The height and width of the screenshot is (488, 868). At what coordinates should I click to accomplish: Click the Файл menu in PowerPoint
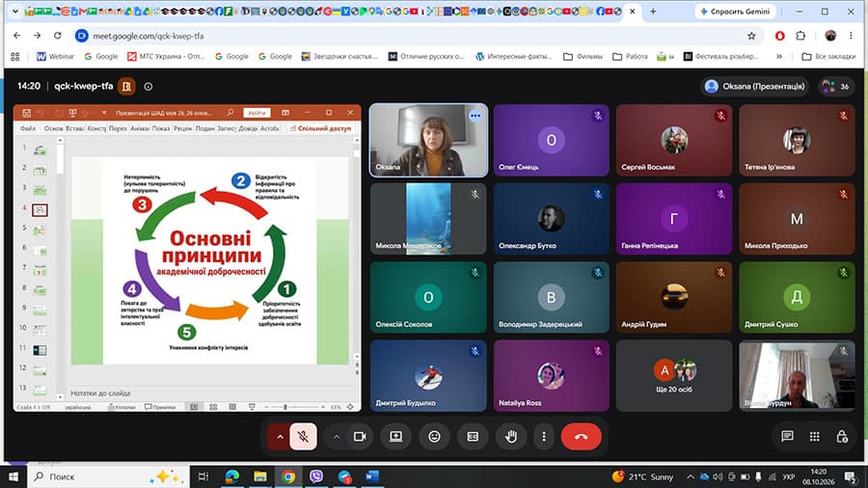point(28,128)
